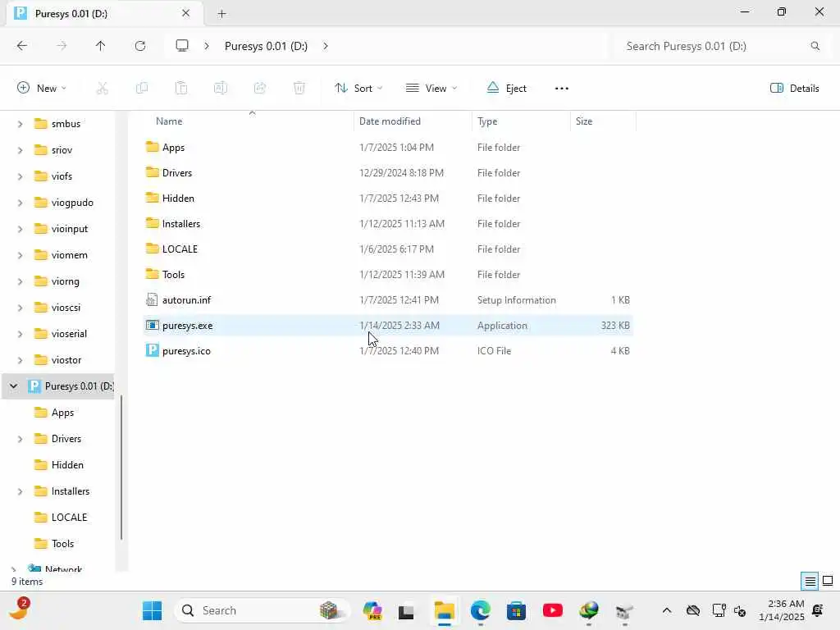The height and width of the screenshot is (630, 840).
Task: Open Copilot preview icon in taskbar
Action: coord(372,610)
